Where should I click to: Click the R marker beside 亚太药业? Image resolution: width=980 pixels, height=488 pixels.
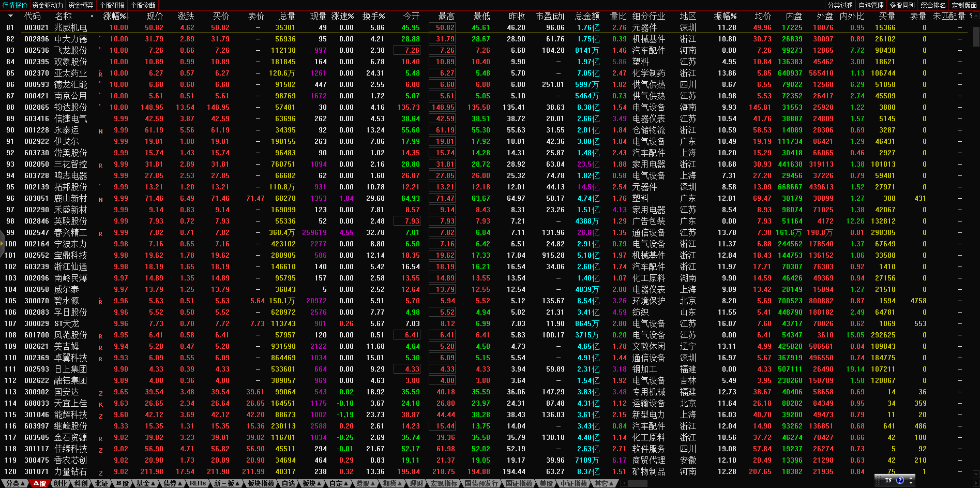point(100,74)
